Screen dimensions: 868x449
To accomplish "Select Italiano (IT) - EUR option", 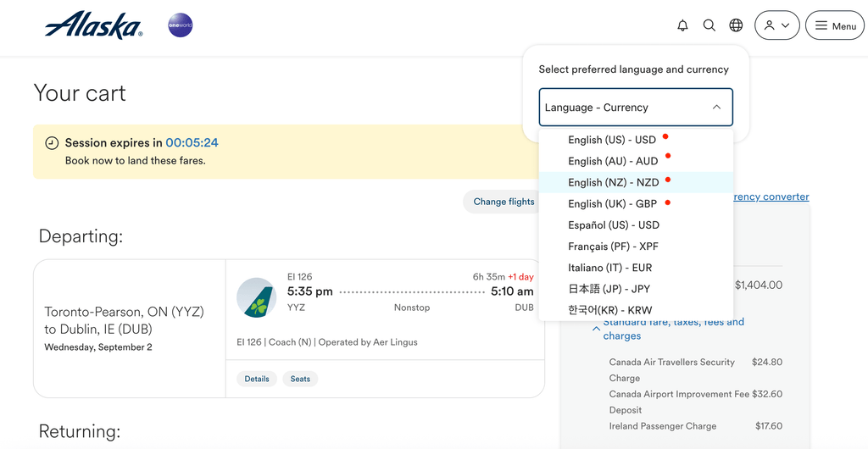I will point(636,268).
